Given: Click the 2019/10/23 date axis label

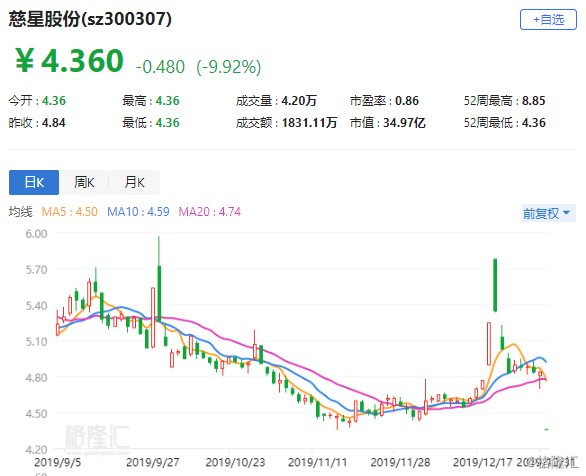Looking at the screenshot, I should [235, 463].
